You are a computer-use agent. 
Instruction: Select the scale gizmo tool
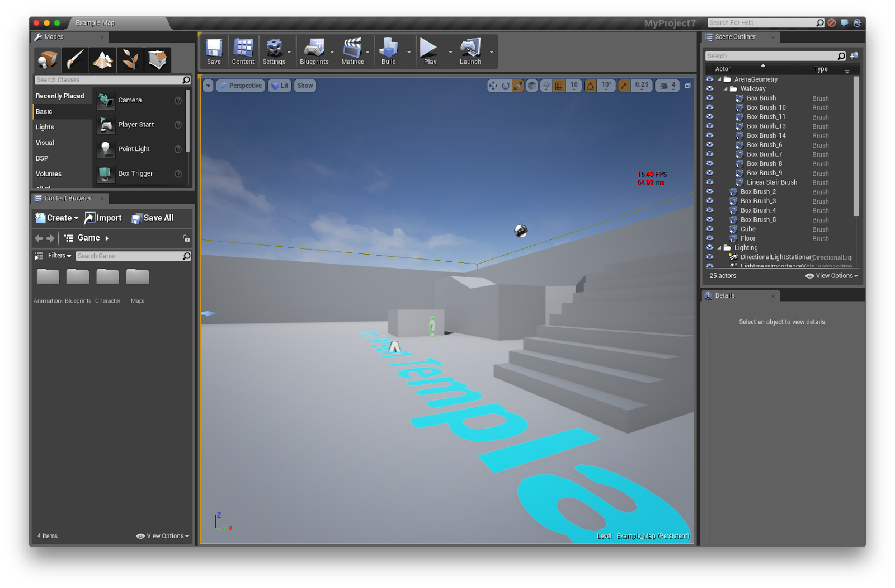click(519, 86)
